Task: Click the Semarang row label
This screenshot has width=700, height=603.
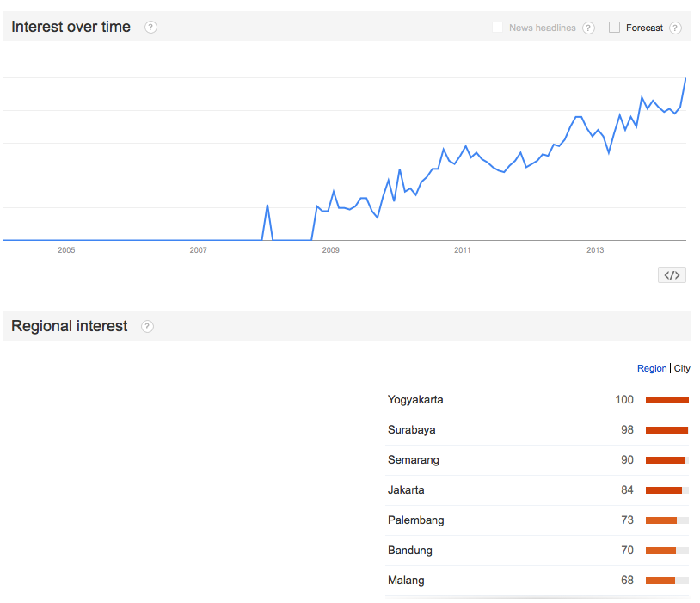Action: click(413, 460)
